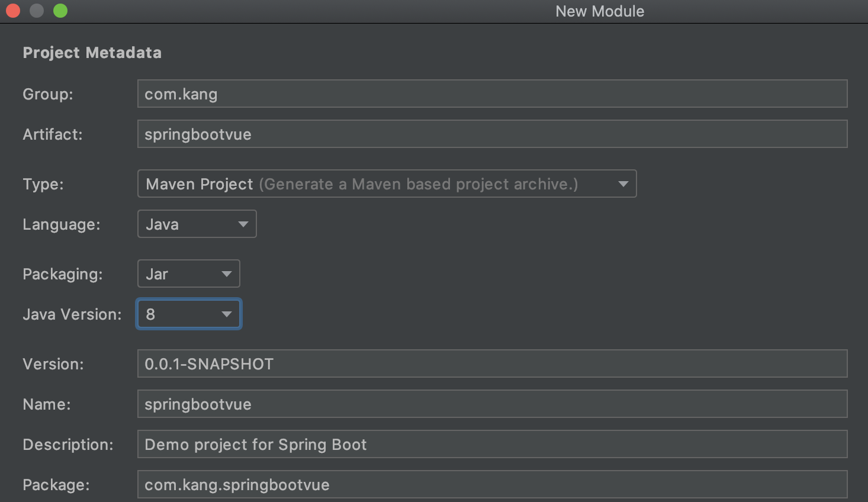The width and height of the screenshot is (868, 502).
Task: Focus the Description text field
Action: (491, 445)
